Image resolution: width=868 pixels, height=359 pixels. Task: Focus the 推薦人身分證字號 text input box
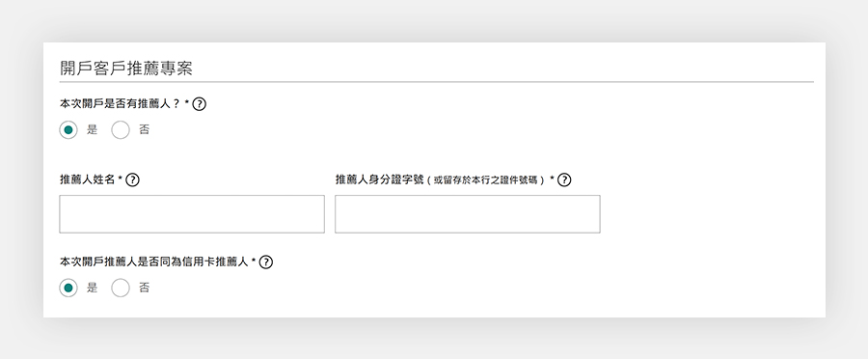point(467,214)
